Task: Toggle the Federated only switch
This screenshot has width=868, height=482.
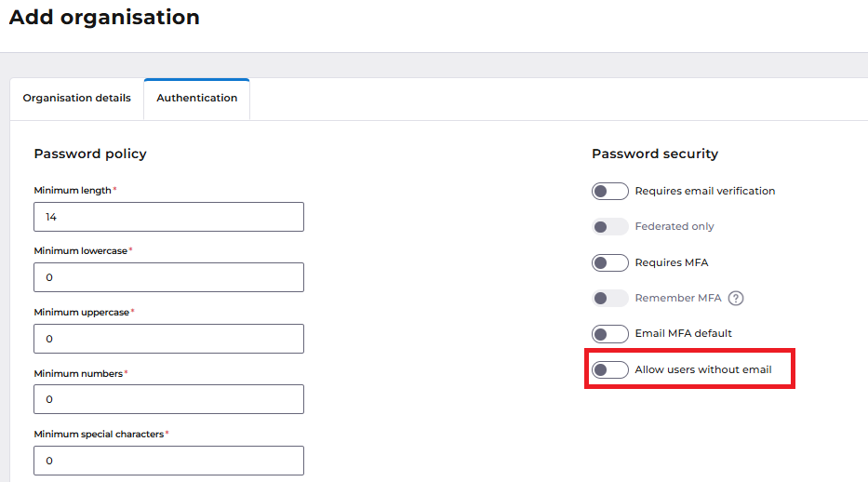Action: (610, 227)
